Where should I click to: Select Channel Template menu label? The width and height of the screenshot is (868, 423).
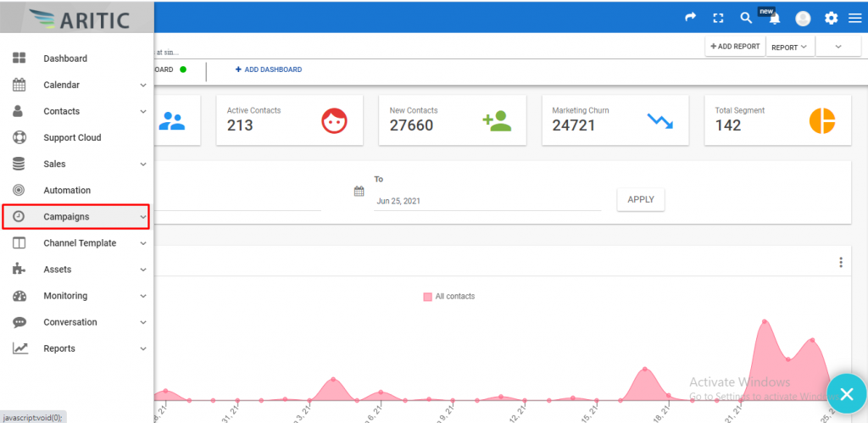coord(80,243)
